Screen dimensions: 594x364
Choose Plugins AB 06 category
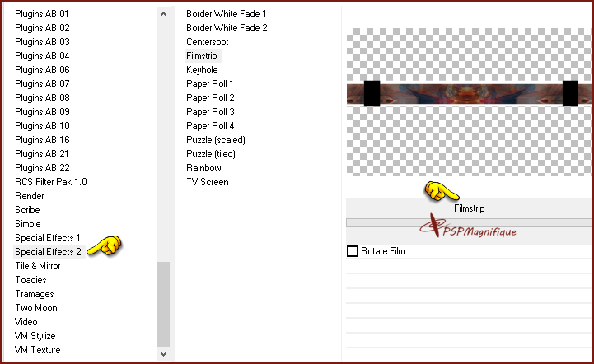tap(42, 70)
